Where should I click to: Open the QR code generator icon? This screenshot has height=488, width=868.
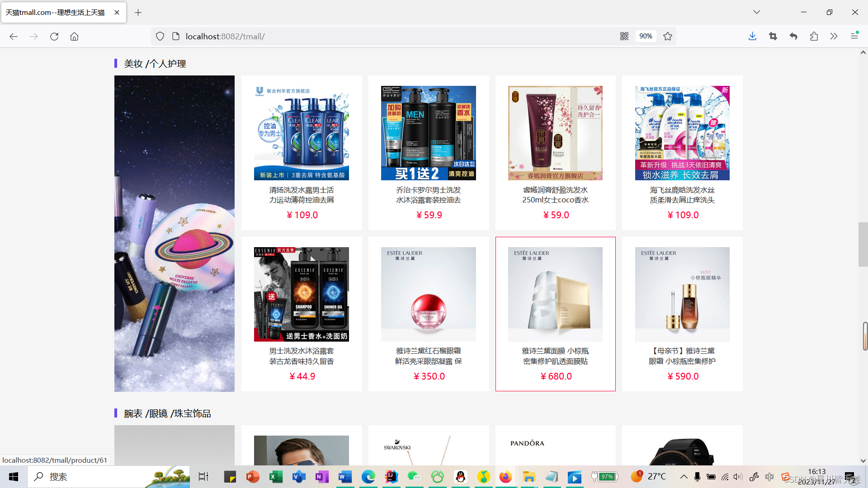[x=624, y=36]
